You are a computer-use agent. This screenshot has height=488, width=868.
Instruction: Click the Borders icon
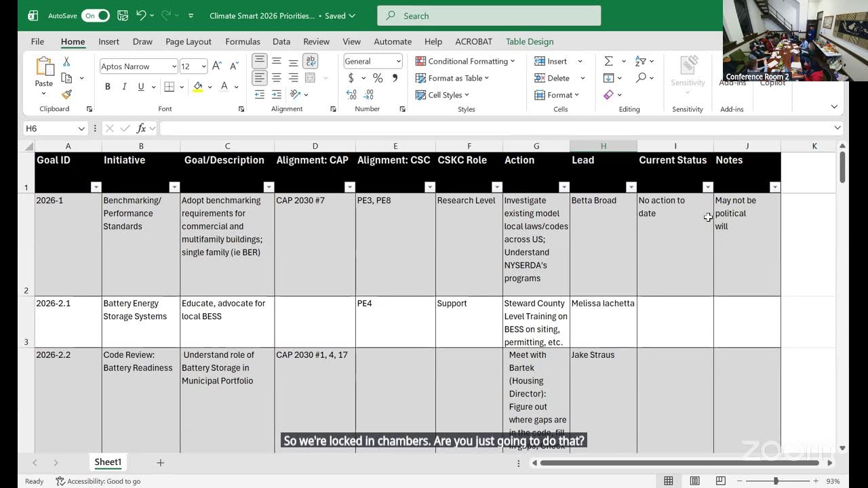170,87
